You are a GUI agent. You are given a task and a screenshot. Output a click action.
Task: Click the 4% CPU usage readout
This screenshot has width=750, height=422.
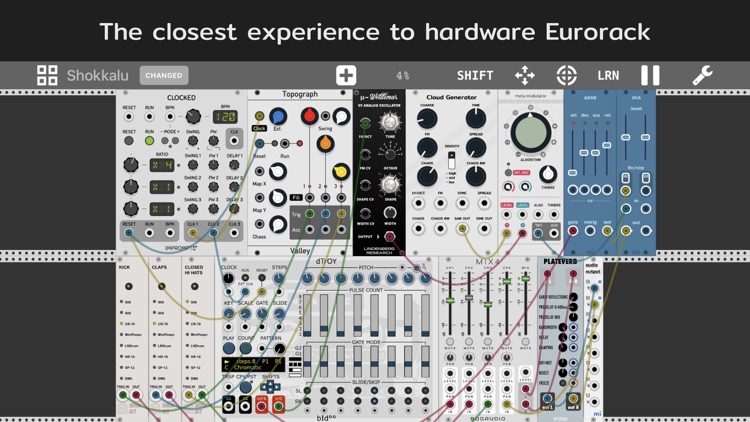[402, 76]
